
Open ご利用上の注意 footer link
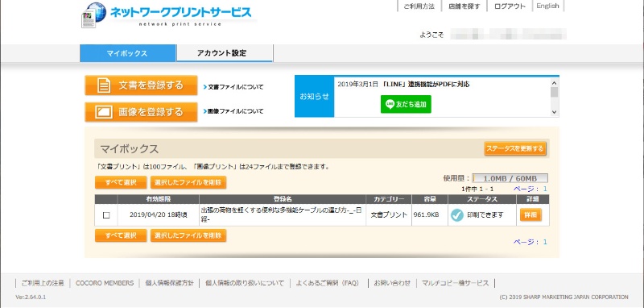[43, 283]
